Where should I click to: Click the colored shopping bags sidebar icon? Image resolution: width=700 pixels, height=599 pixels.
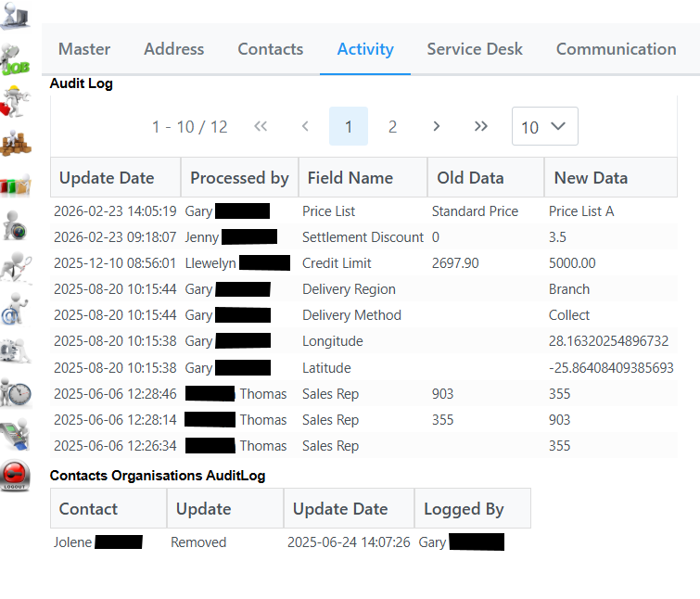tap(16, 184)
